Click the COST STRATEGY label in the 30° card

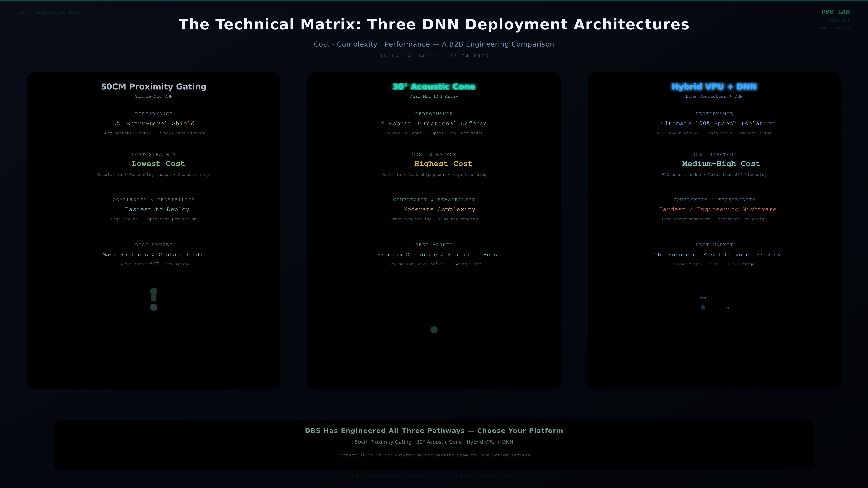[x=434, y=155]
